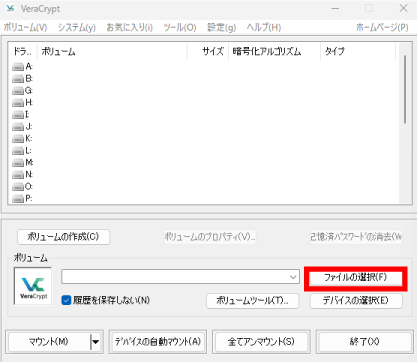Click ボリューム column header in list
The height and width of the screenshot is (363, 418).
[112, 52]
